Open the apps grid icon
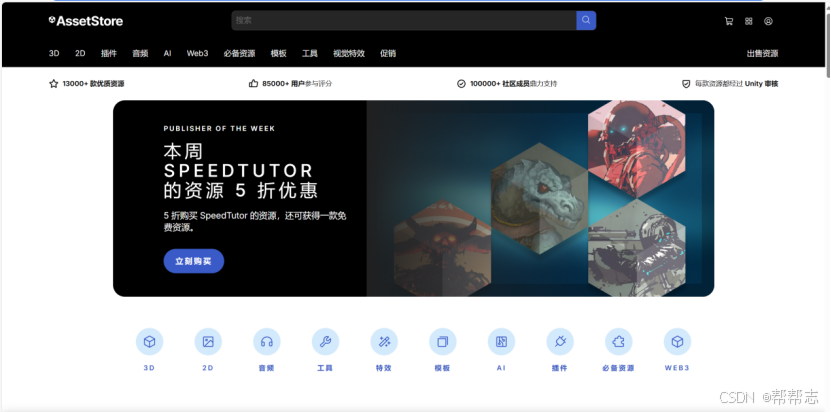 [x=748, y=21]
